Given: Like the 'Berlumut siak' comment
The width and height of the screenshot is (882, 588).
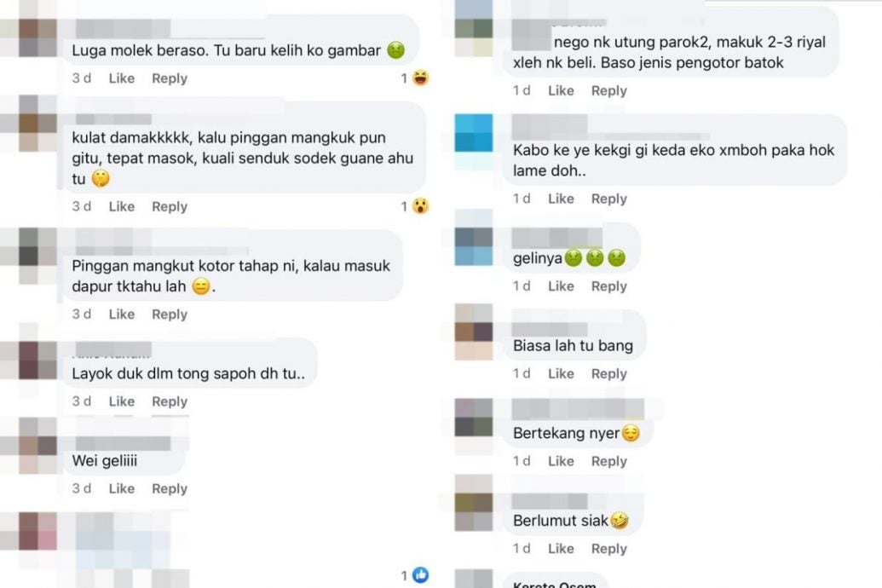Looking at the screenshot, I should (x=561, y=549).
